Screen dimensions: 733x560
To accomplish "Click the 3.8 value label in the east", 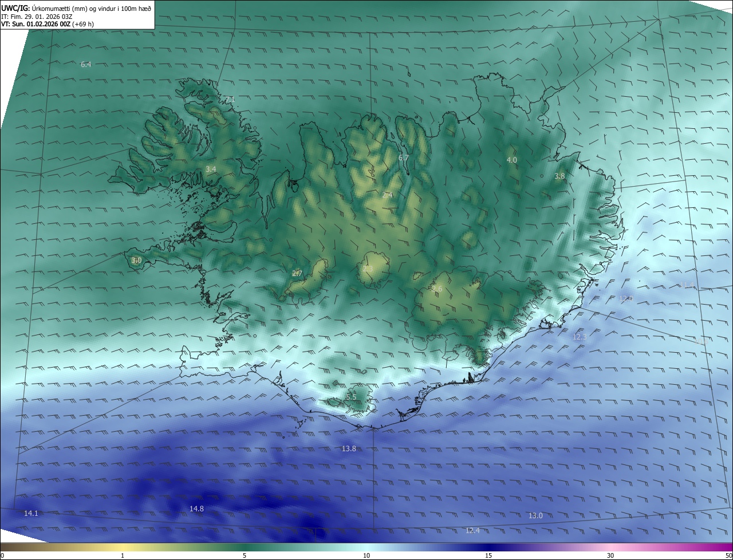I will point(559,176).
